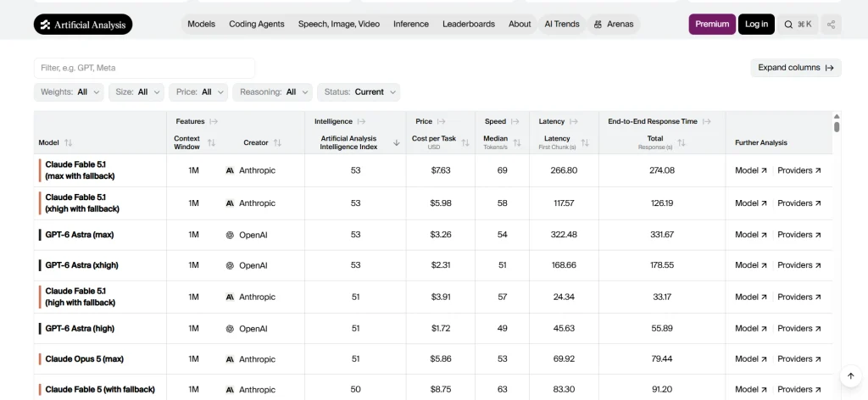Open the Arenas nav item

(614, 25)
